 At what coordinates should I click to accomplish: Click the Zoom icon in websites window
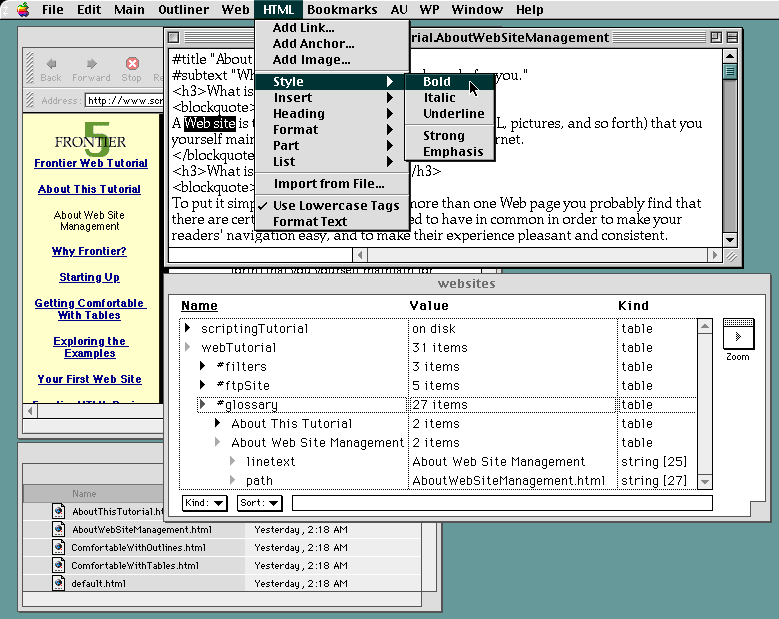pos(737,335)
